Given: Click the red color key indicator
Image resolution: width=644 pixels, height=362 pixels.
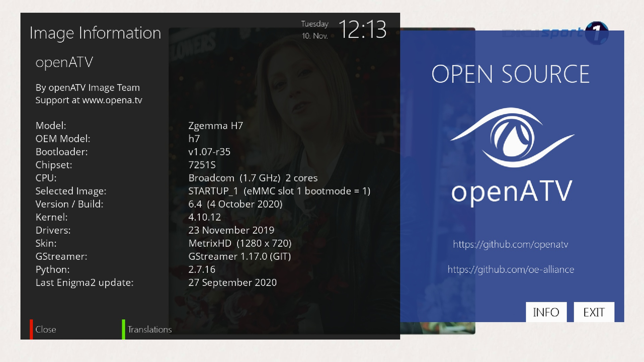Looking at the screenshot, I should (x=31, y=329).
